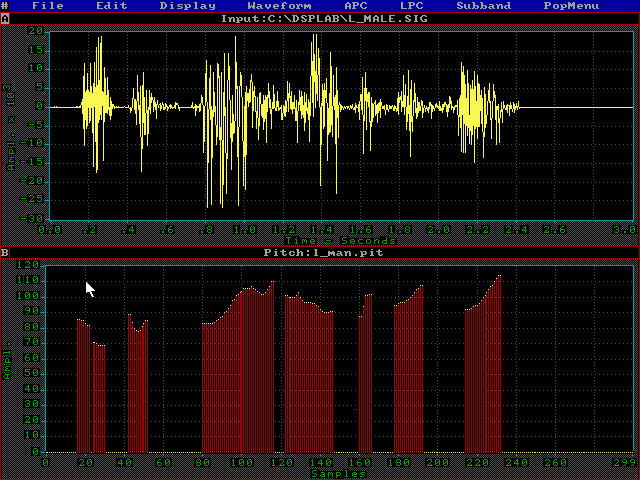Image resolution: width=640 pixels, height=480 pixels.
Task: Click the 299 tick on samples axis
Action: pos(624,463)
